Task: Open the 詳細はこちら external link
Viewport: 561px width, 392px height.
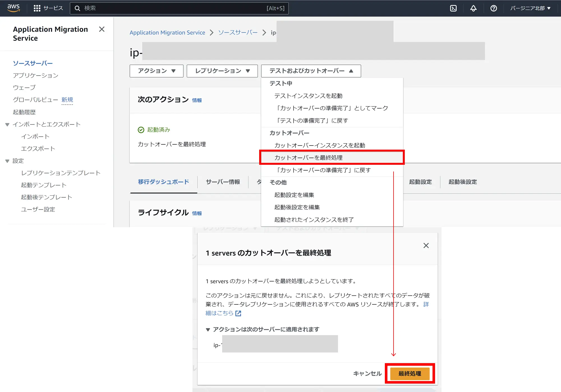Action: click(219, 313)
